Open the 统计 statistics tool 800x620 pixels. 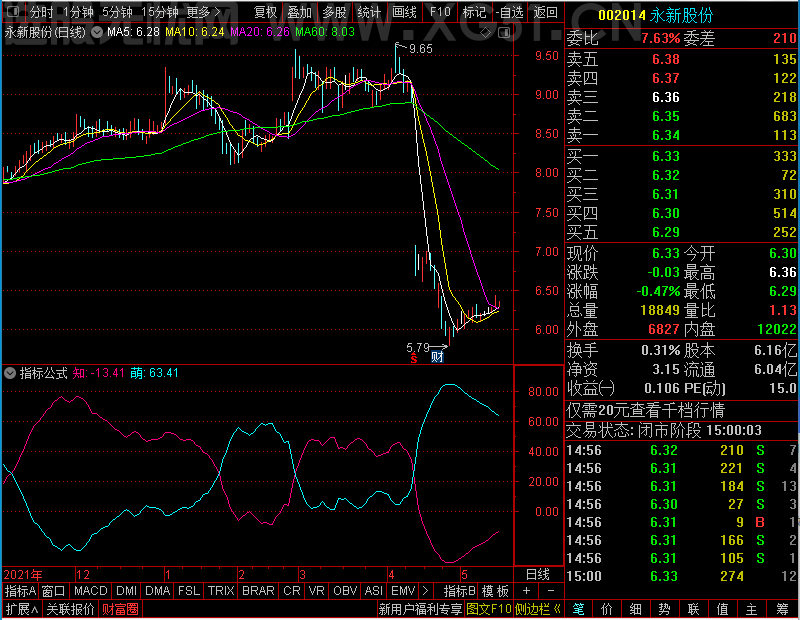pyautogui.click(x=369, y=12)
